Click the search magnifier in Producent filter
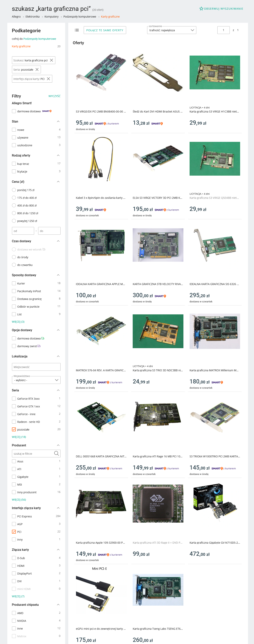Viewport: 254px width, 644px height. 57,454
